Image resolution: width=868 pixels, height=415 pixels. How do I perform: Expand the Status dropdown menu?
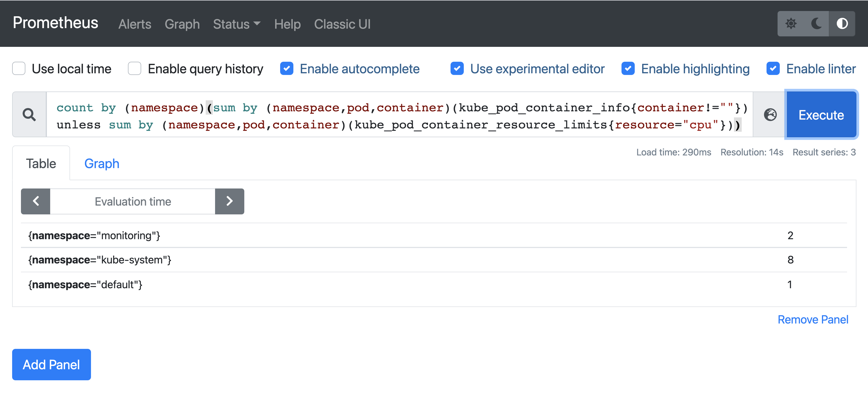pyautogui.click(x=237, y=24)
